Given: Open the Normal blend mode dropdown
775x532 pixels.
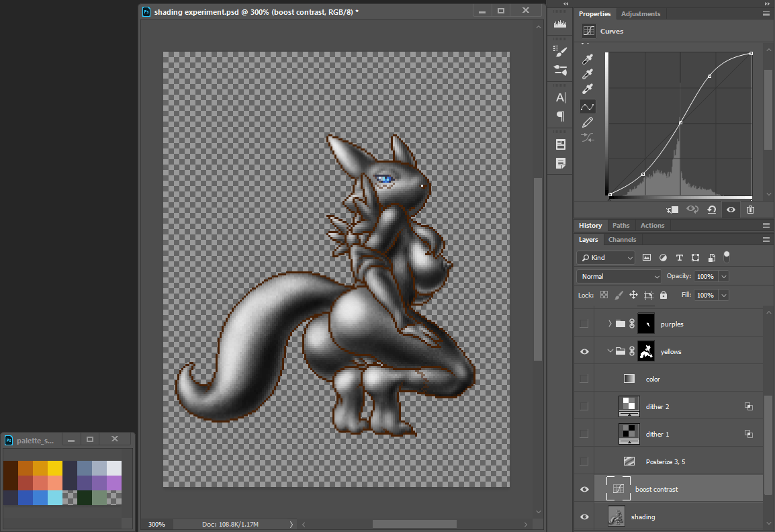Looking at the screenshot, I should coord(619,276).
